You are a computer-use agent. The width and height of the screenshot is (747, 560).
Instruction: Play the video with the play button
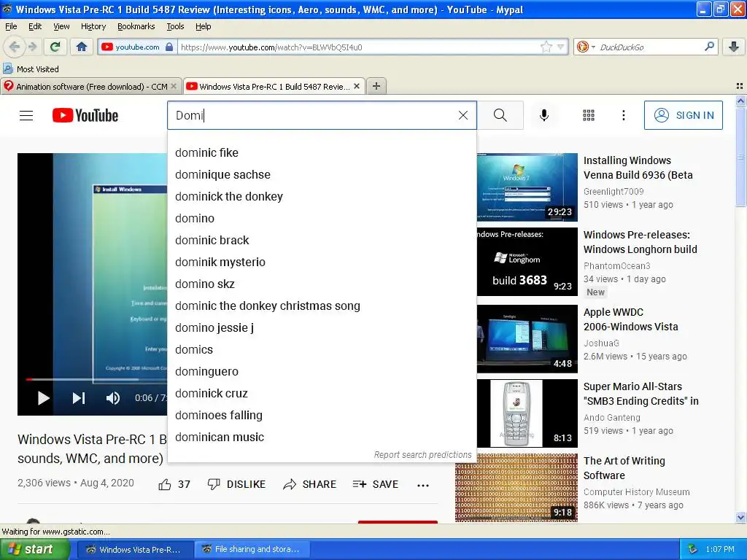[x=43, y=398]
